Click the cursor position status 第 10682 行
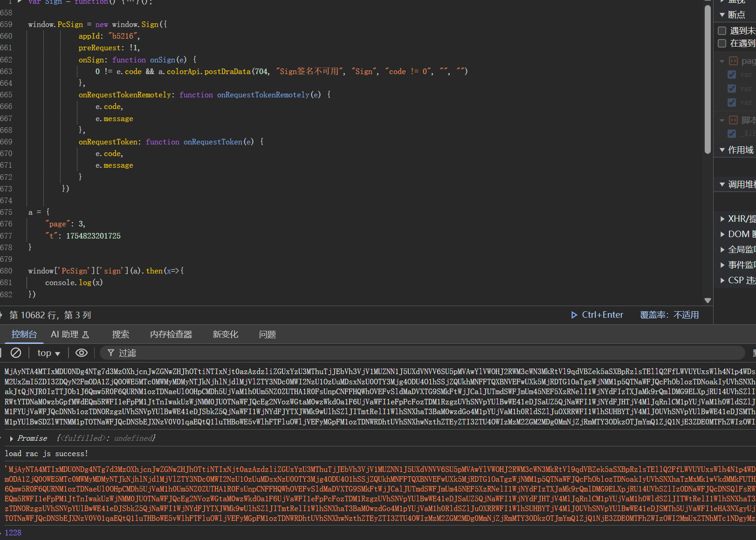Image resolution: width=756 pixels, height=540 pixels. click(50, 315)
